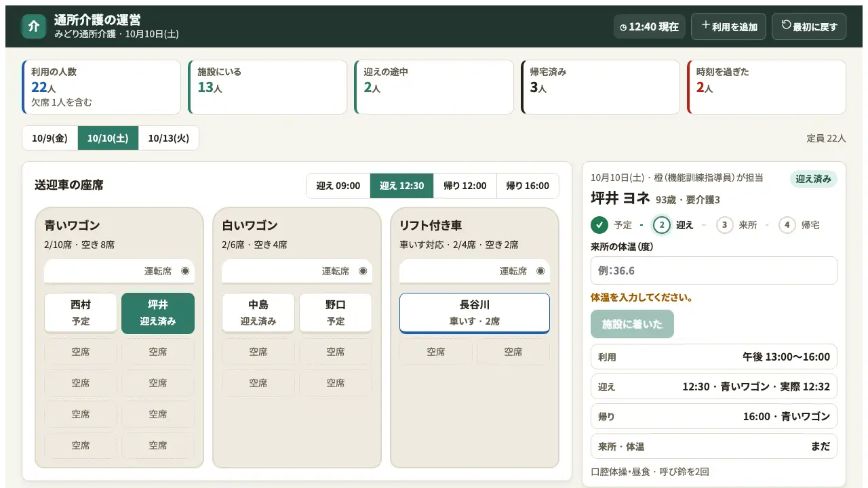The width and height of the screenshot is (868, 488).
Task: Click the plus icon on 利用を追加
Action: point(705,25)
